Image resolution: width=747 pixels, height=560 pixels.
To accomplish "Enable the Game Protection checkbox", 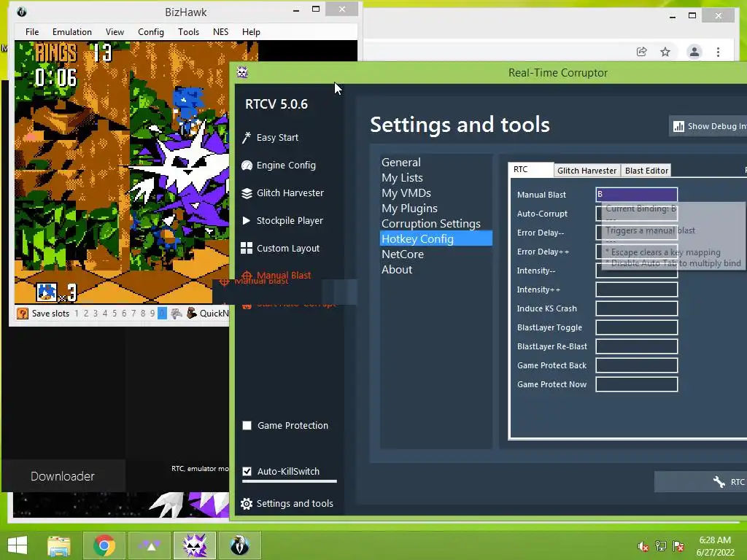I will point(247,425).
